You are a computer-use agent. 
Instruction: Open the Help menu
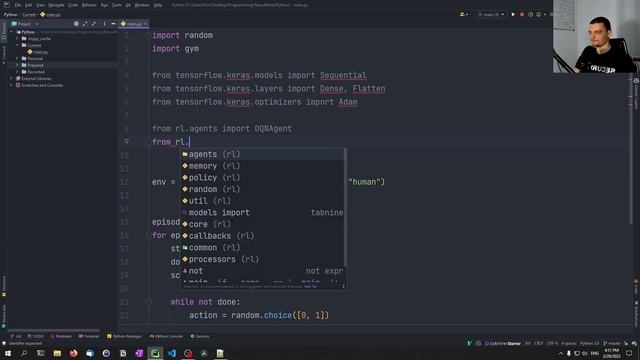point(158,5)
